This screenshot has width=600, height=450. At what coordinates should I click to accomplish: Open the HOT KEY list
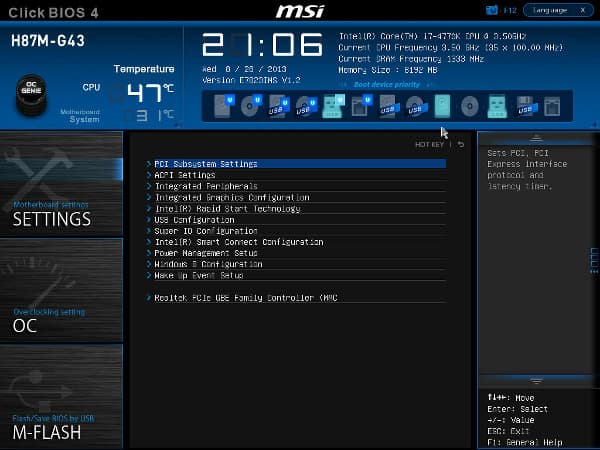coord(429,144)
